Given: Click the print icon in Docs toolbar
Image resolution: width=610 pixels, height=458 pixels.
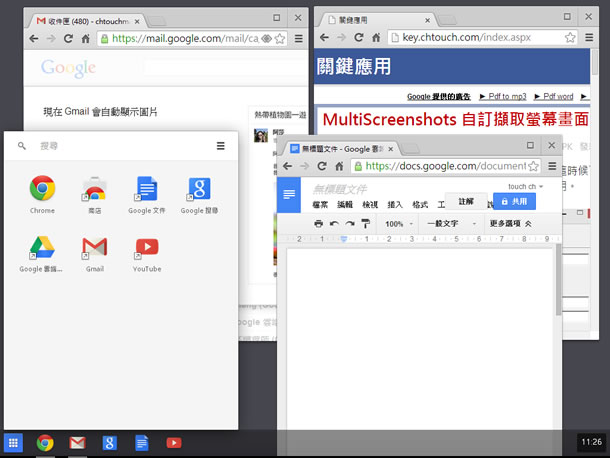Looking at the screenshot, I should point(318,224).
